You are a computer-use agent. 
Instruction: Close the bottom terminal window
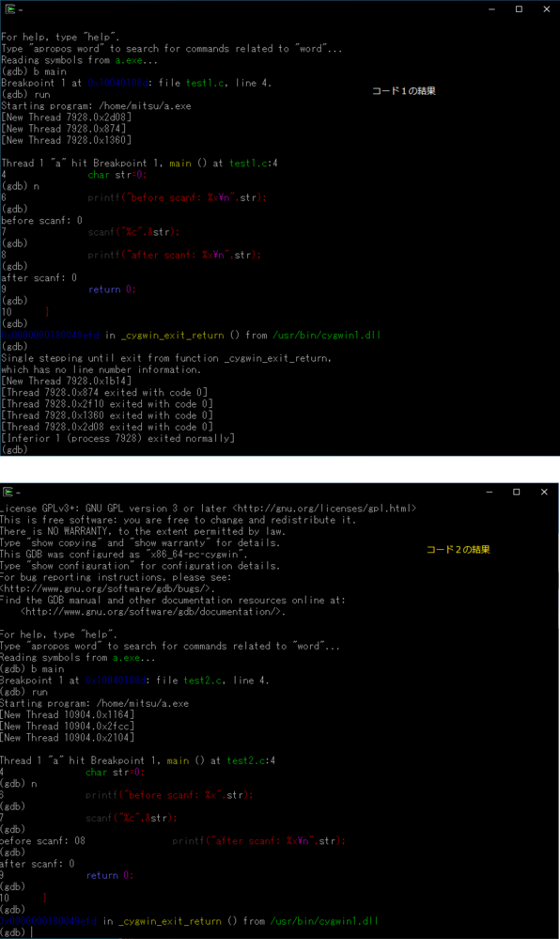(544, 492)
